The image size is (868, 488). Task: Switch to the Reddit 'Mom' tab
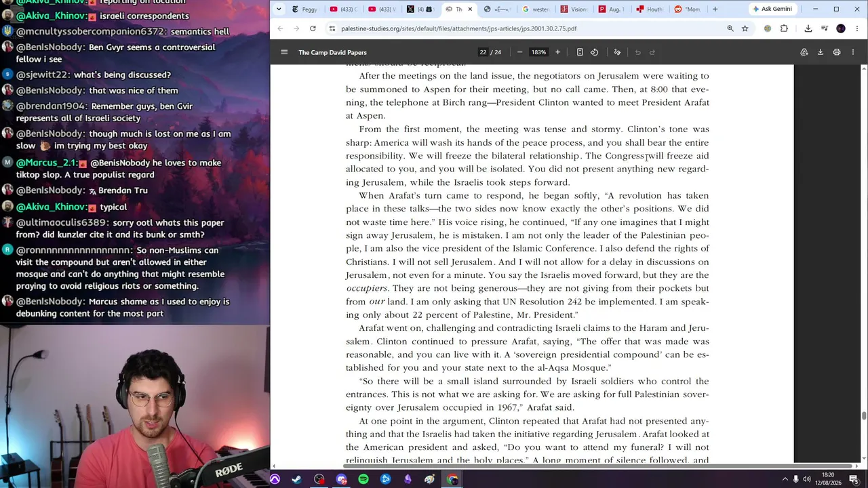[x=689, y=9]
